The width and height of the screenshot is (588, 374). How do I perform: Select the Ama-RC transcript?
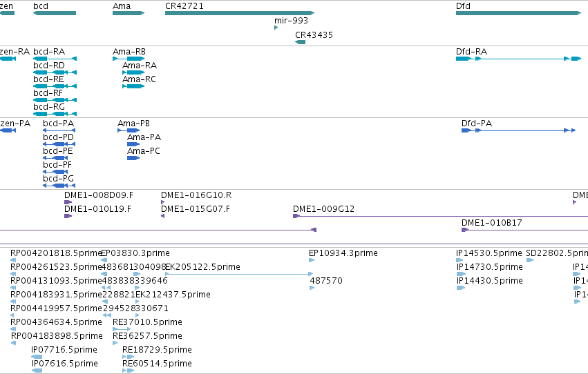[x=133, y=86]
